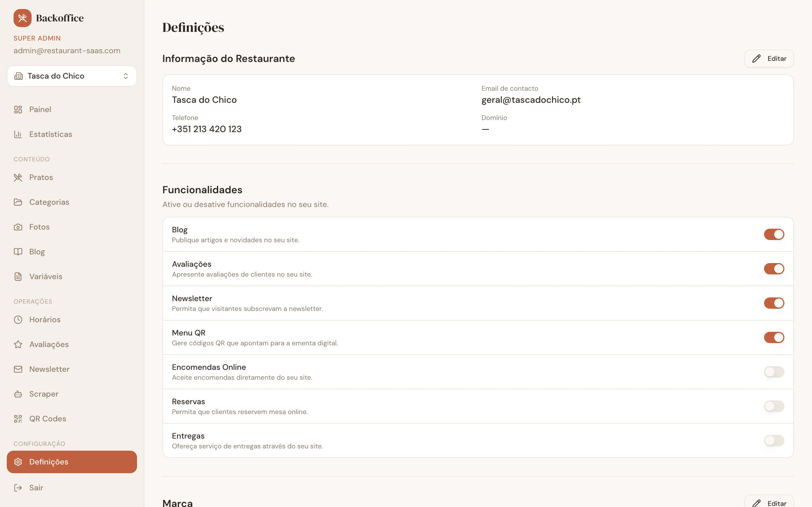Disable the Blog functionality
The height and width of the screenshot is (507, 812).
point(774,234)
